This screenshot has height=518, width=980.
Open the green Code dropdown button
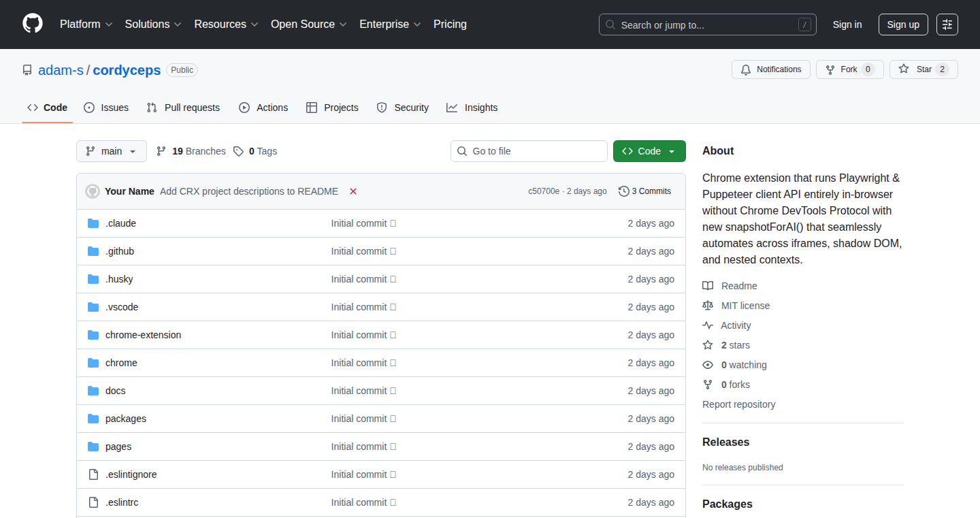(649, 151)
